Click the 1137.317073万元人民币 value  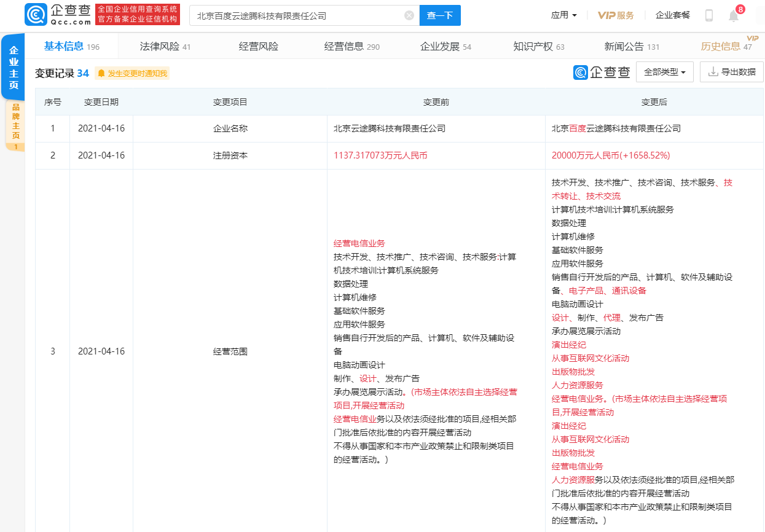click(380, 156)
